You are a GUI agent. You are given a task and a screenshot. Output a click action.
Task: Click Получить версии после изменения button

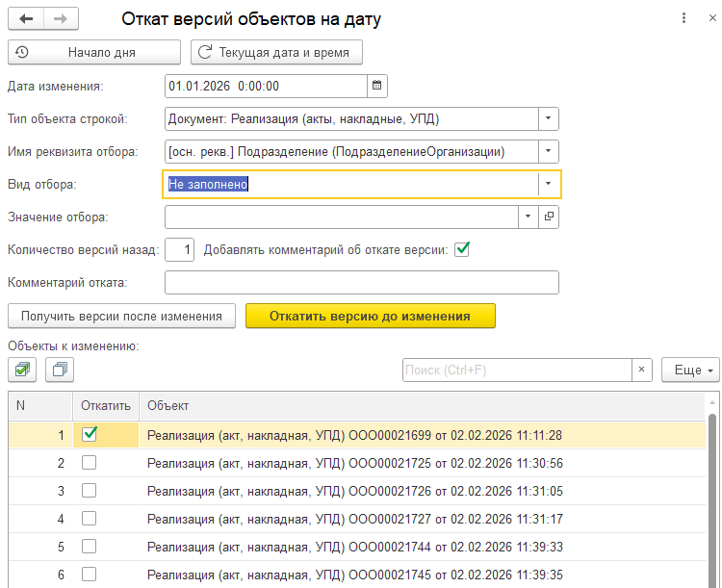[x=121, y=316]
